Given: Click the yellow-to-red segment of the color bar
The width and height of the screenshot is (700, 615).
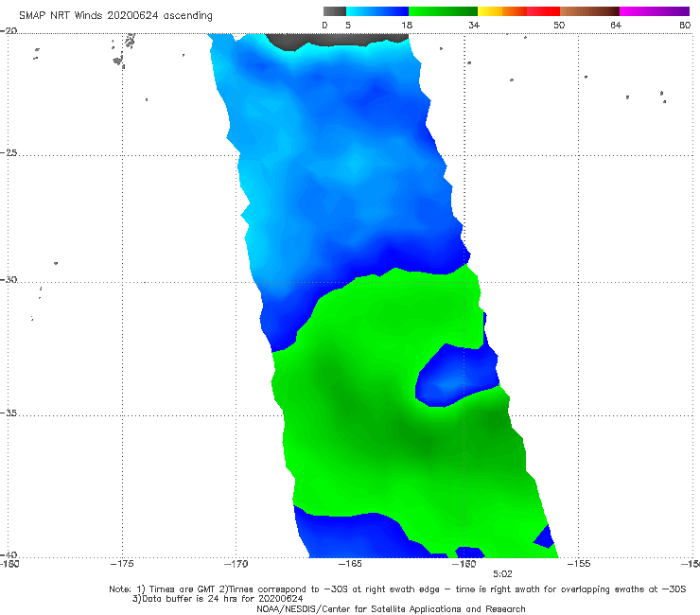Looking at the screenshot, I should coord(518,11).
